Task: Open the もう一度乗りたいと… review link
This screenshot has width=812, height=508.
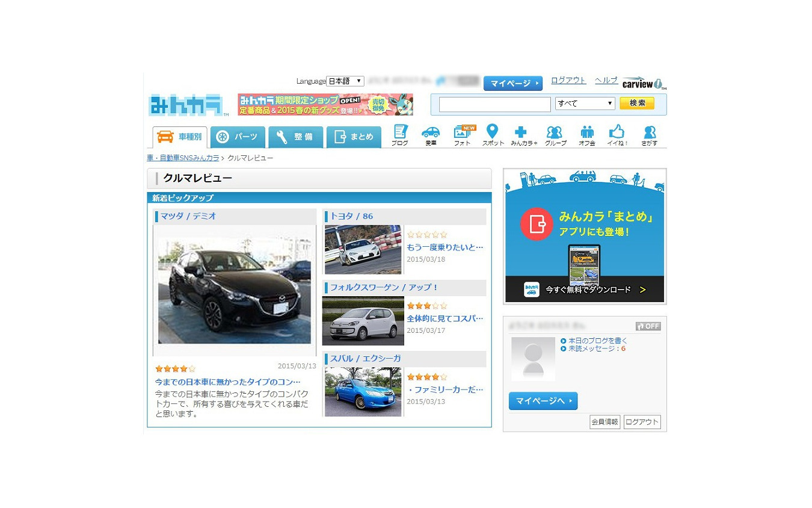Action: (445, 247)
